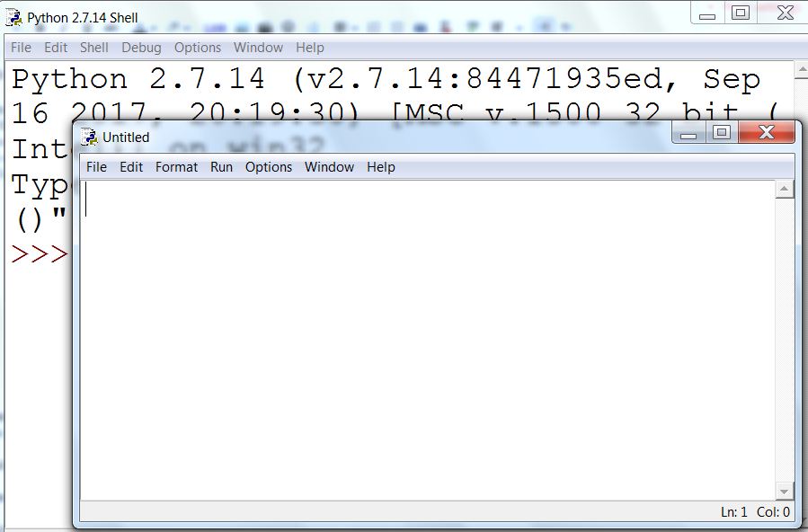
Task: Open Format menu in Untitled editor
Action: click(177, 167)
